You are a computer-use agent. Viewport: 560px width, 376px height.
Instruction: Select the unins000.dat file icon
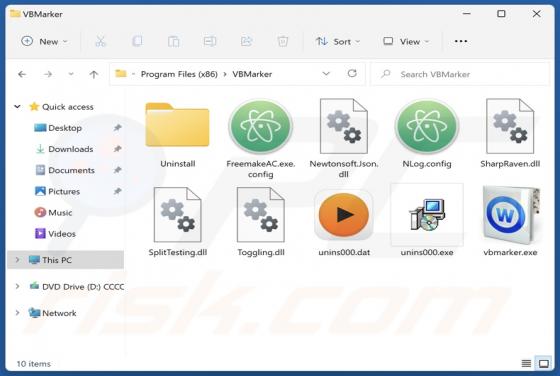click(344, 215)
